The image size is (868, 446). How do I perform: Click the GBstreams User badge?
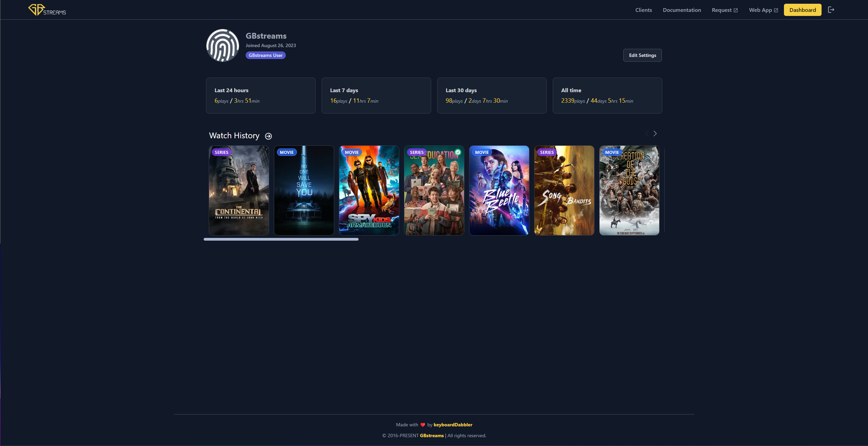click(265, 55)
